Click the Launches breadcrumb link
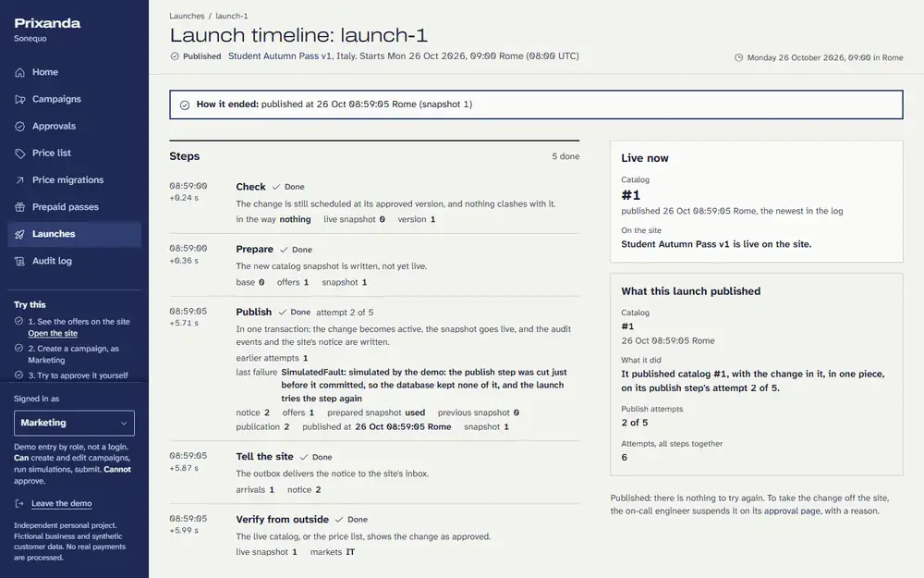Viewport: 924px width, 578px height. click(187, 16)
